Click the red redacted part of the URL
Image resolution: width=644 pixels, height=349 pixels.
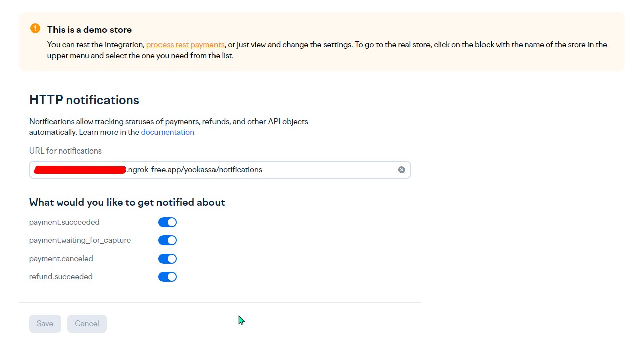[79, 170]
